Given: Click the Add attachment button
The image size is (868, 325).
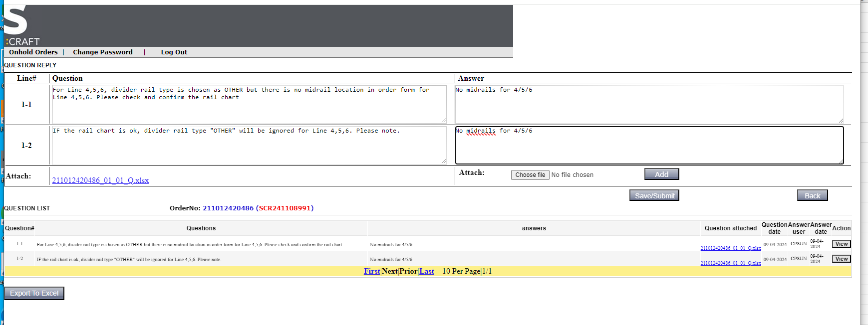Looking at the screenshot, I should click(x=661, y=174).
